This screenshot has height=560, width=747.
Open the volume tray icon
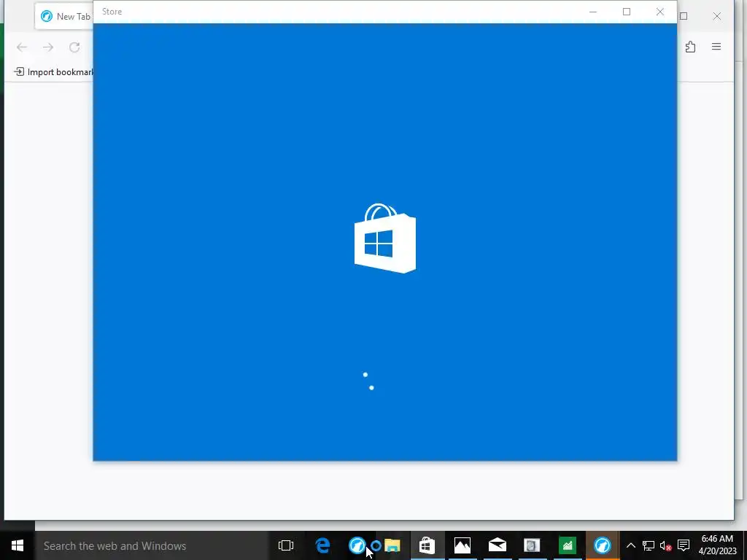tap(665, 545)
